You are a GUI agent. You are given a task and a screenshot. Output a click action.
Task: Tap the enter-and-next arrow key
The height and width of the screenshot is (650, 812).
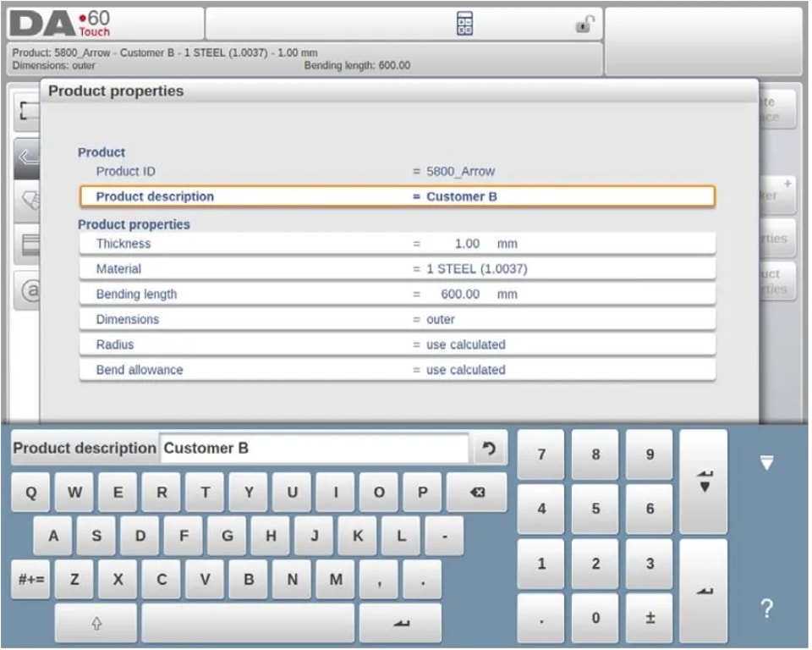click(x=704, y=482)
